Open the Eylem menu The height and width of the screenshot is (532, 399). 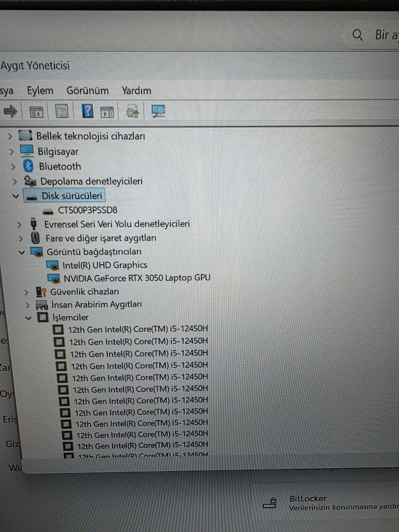pos(40,90)
